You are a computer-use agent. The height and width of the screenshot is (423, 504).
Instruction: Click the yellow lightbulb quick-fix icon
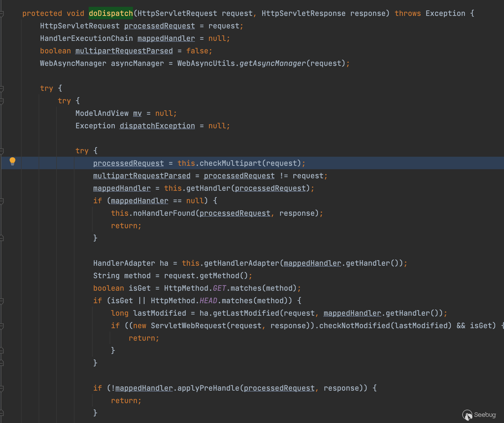(12, 161)
